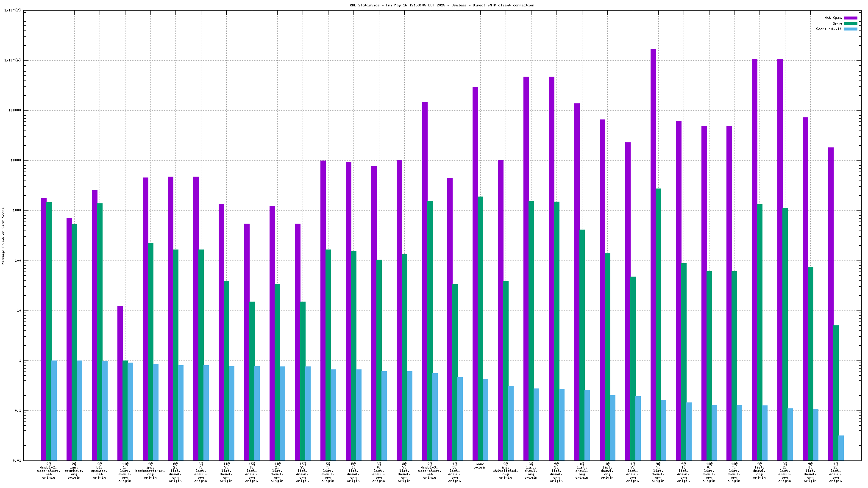Click the blue Score bar for dnsbl-2.uceprotect.net
Viewport: 868px width, 488px height.
[54, 410]
